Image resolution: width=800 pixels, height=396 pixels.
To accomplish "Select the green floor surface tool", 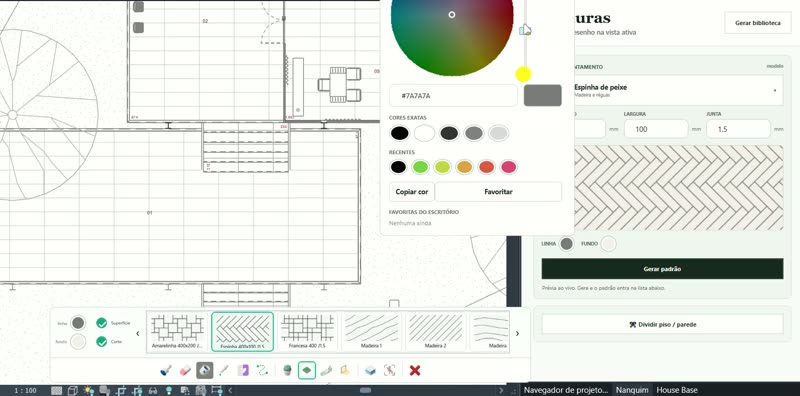I will pos(307,370).
